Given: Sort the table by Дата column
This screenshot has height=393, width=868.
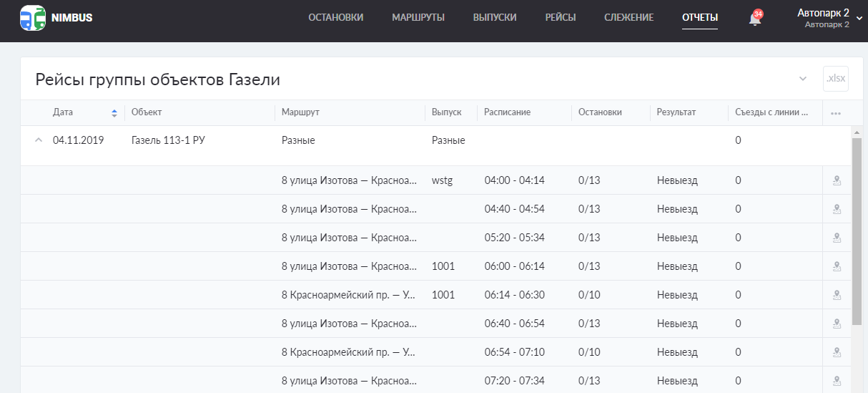Looking at the screenshot, I should (x=114, y=113).
